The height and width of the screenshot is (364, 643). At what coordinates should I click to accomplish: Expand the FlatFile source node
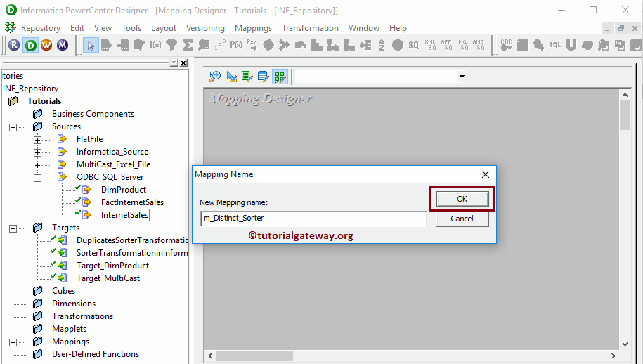coord(37,140)
